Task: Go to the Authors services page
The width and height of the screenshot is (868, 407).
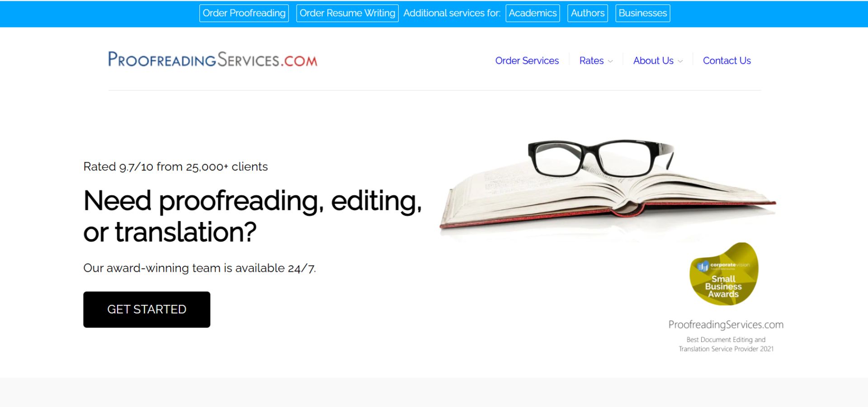Action: (x=588, y=13)
